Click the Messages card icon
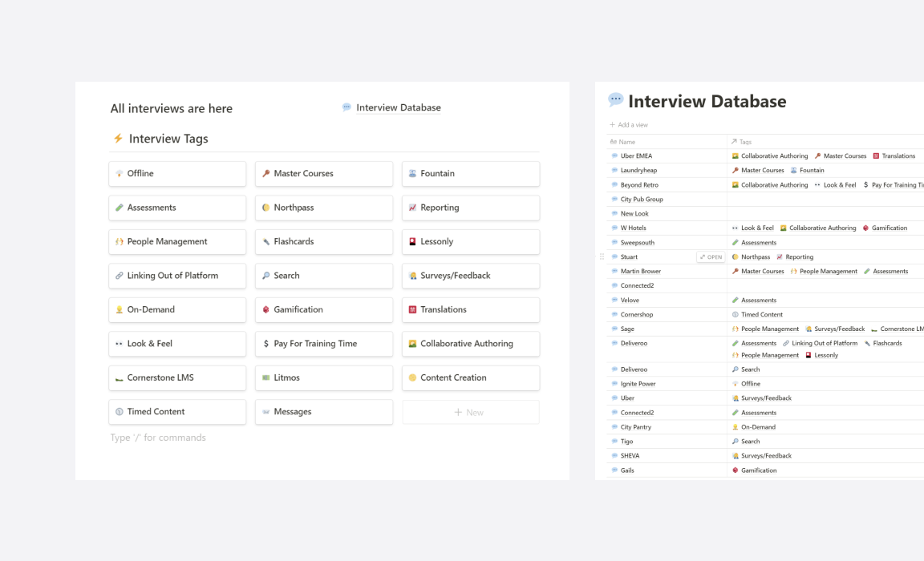The height and width of the screenshot is (561, 924). pyautogui.click(x=265, y=412)
